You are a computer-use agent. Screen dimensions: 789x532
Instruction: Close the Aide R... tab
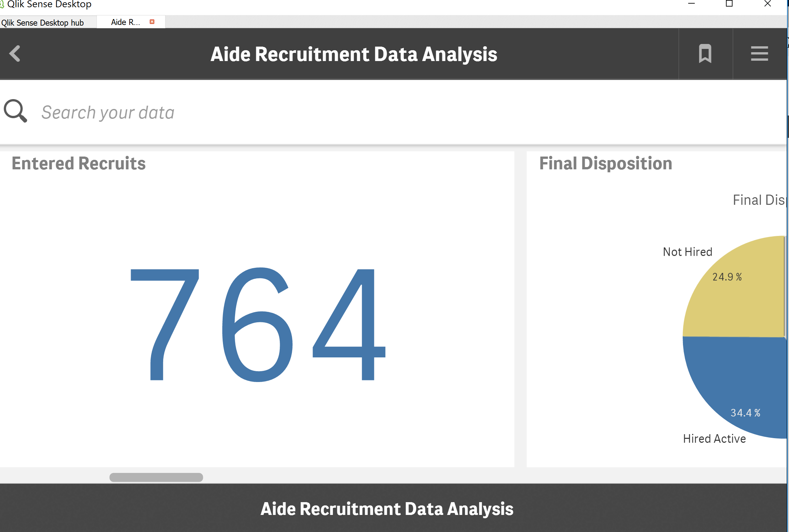tap(152, 22)
